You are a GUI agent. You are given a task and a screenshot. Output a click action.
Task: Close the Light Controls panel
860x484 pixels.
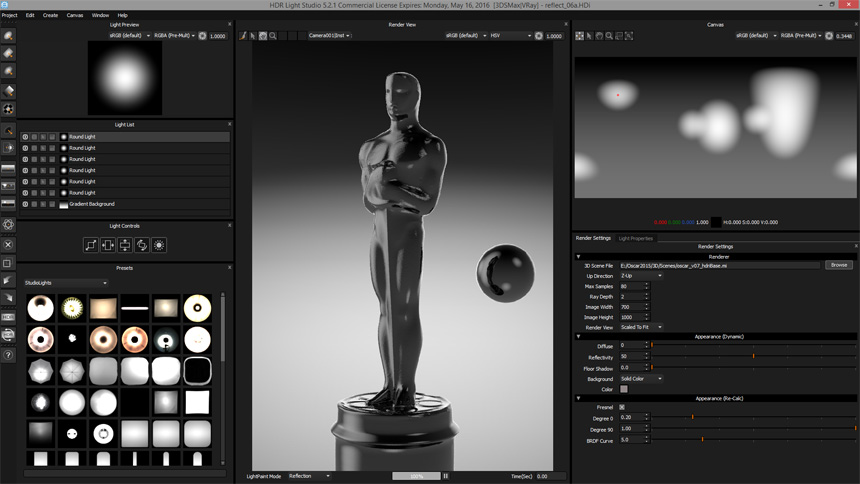230,226
